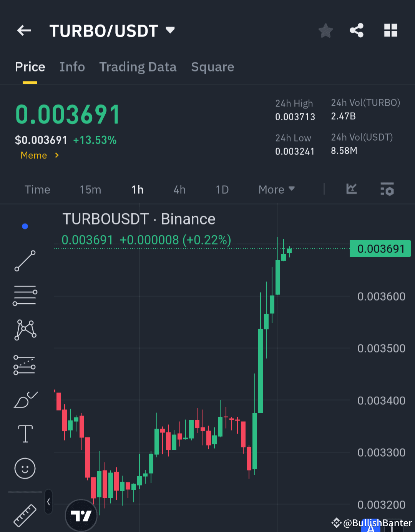Select the projection/forecast drawing tool
415x532 pixels.
click(25, 364)
